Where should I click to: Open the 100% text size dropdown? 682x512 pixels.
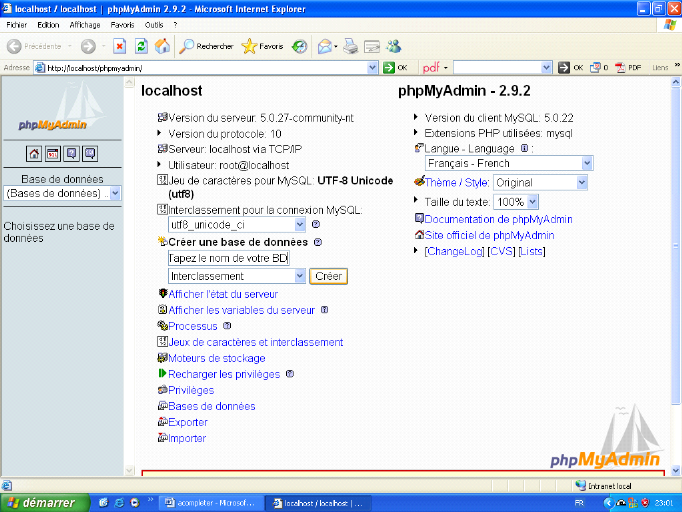tap(516, 202)
